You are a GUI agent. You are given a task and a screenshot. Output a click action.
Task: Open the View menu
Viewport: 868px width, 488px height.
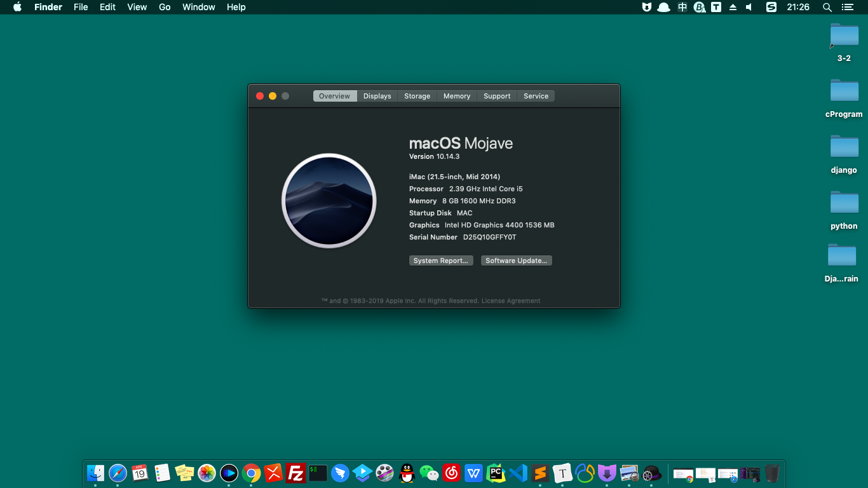click(x=137, y=7)
